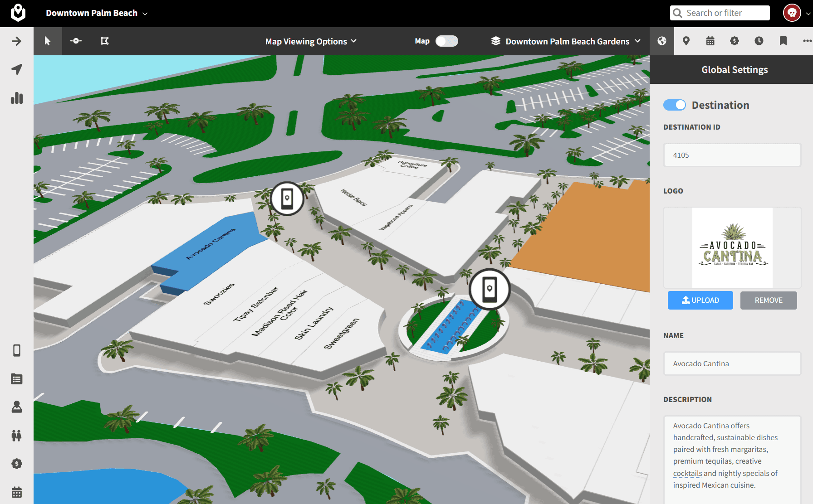Select the Voodoo Bayou store

pyautogui.click(x=353, y=198)
